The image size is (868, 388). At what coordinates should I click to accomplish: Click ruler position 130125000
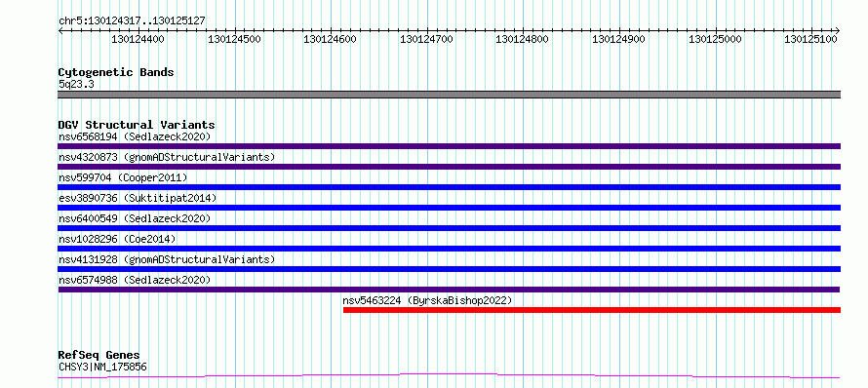pyautogui.click(x=715, y=39)
